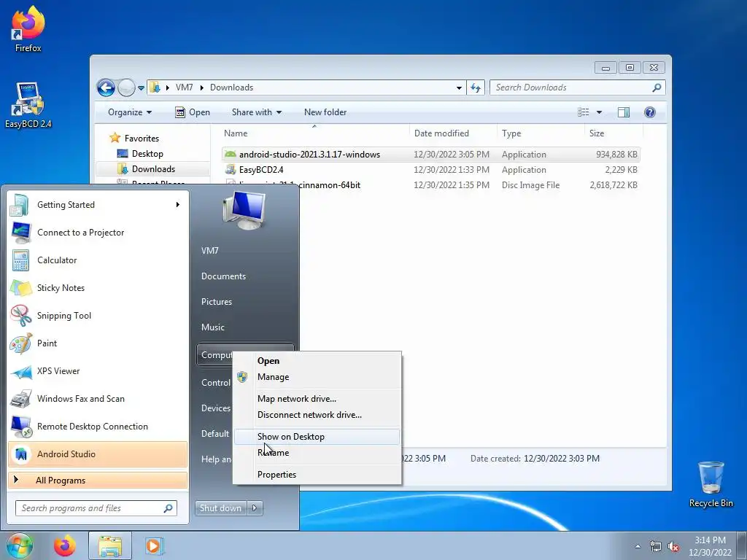Viewport: 747px width, 560px height.
Task: Open recent pages dropdown next to nav arrows
Action: pos(141,88)
